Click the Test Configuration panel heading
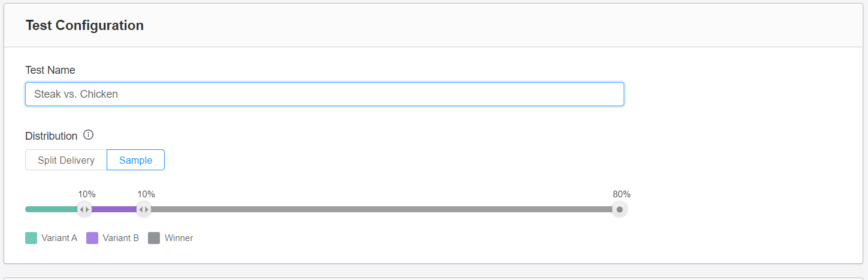Viewport: 868px width, 280px height. click(x=84, y=25)
